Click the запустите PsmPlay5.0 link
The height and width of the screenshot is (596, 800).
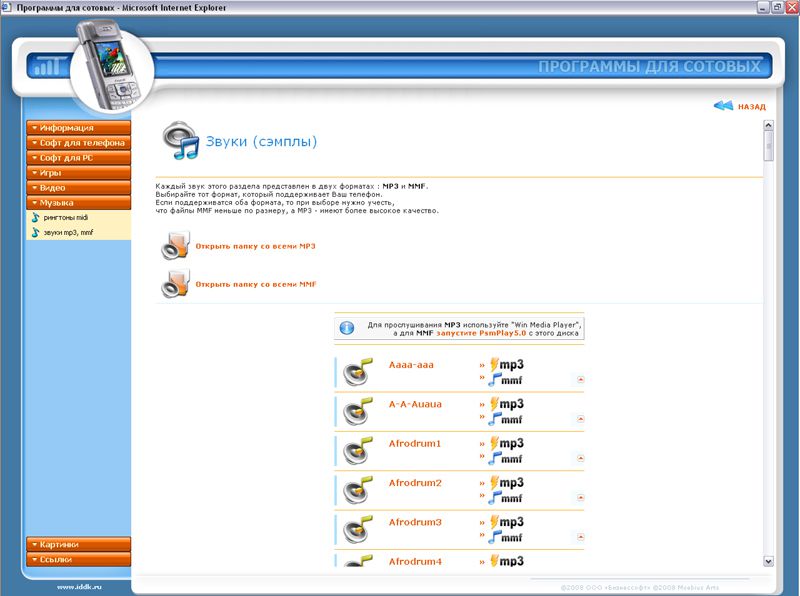485,334
